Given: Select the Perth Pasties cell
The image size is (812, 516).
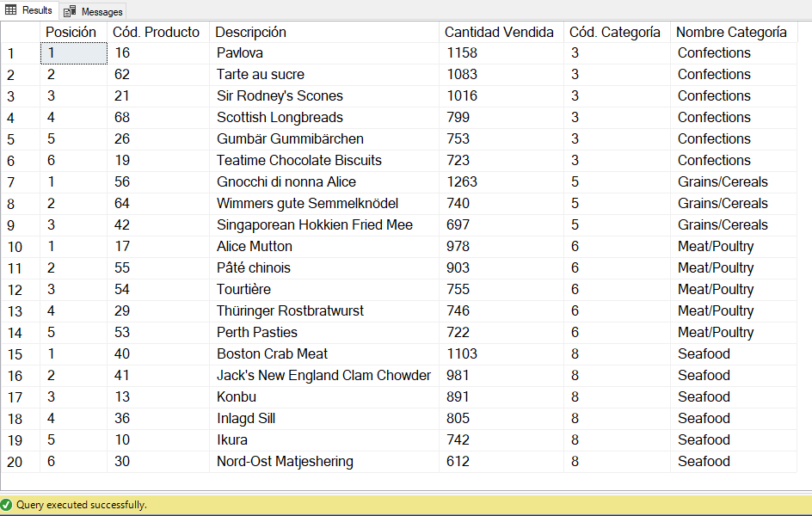Looking at the screenshot, I should click(324, 332).
